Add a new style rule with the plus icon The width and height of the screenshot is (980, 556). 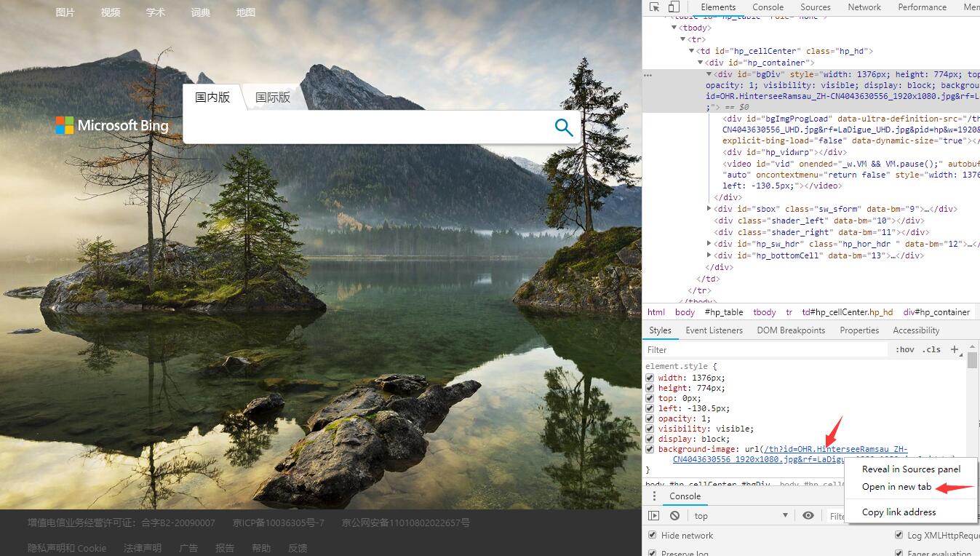click(955, 349)
